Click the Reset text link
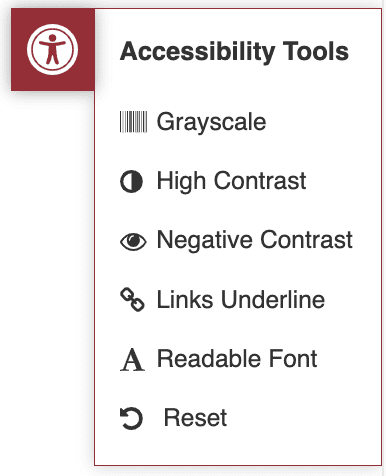The height and width of the screenshot is (476, 386). coord(195,417)
